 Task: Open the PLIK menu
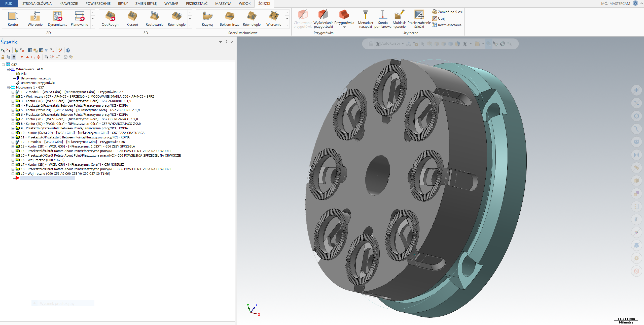pyautogui.click(x=9, y=4)
